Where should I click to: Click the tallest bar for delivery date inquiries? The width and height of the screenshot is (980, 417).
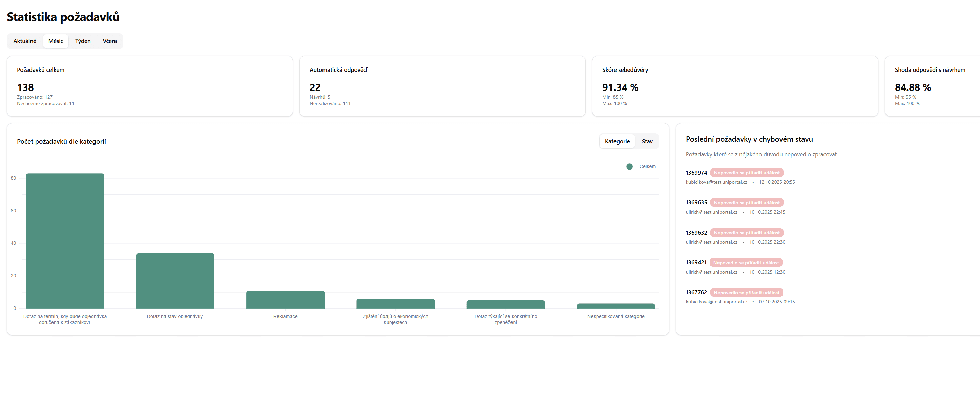pos(65,241)
